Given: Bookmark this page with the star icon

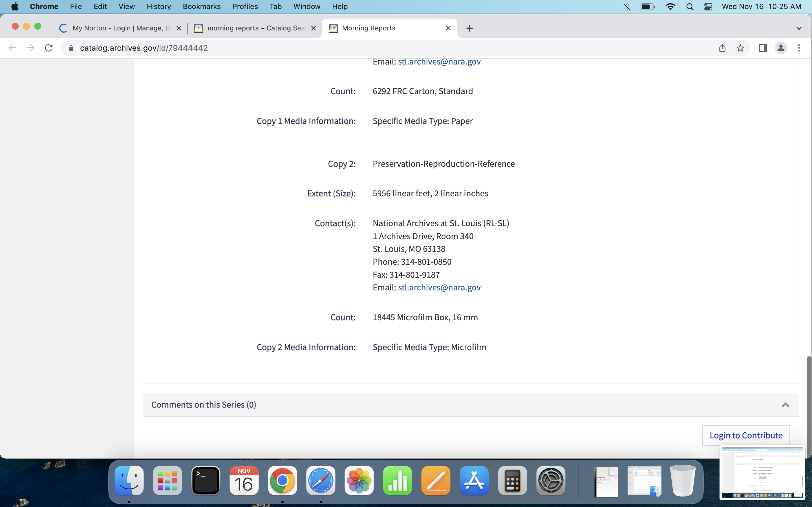Looking at the screenshot, I should pyautogui.click(x=740, y=48).
